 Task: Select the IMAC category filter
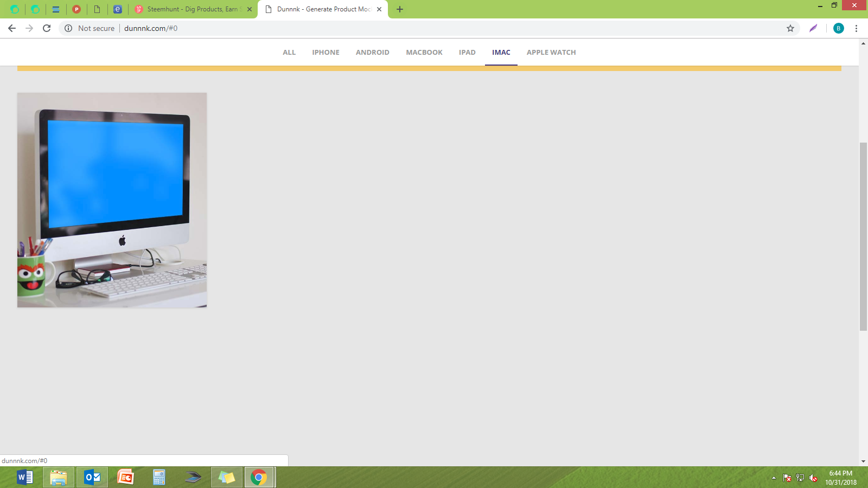(x=501, y=53)
